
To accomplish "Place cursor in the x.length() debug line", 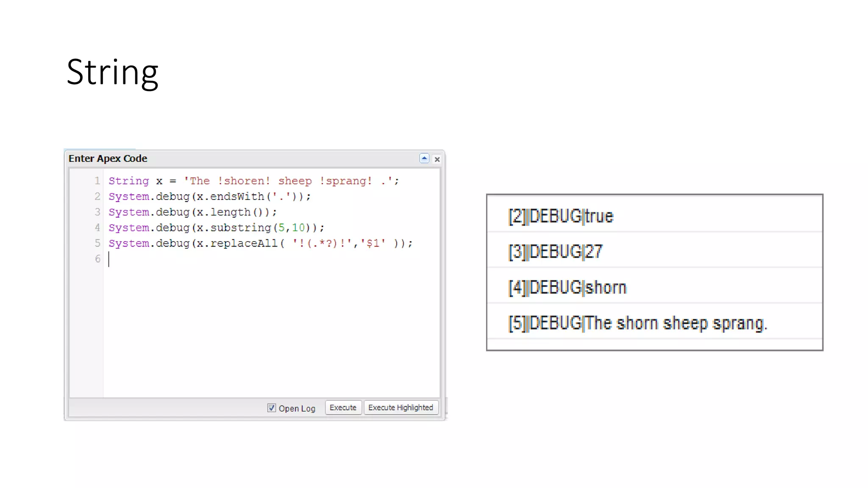I will point(192,212).
